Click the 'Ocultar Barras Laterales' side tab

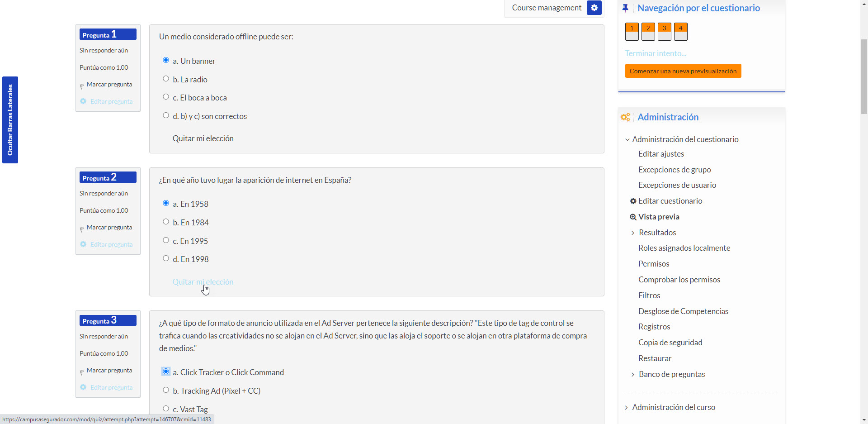click(10, 120)
